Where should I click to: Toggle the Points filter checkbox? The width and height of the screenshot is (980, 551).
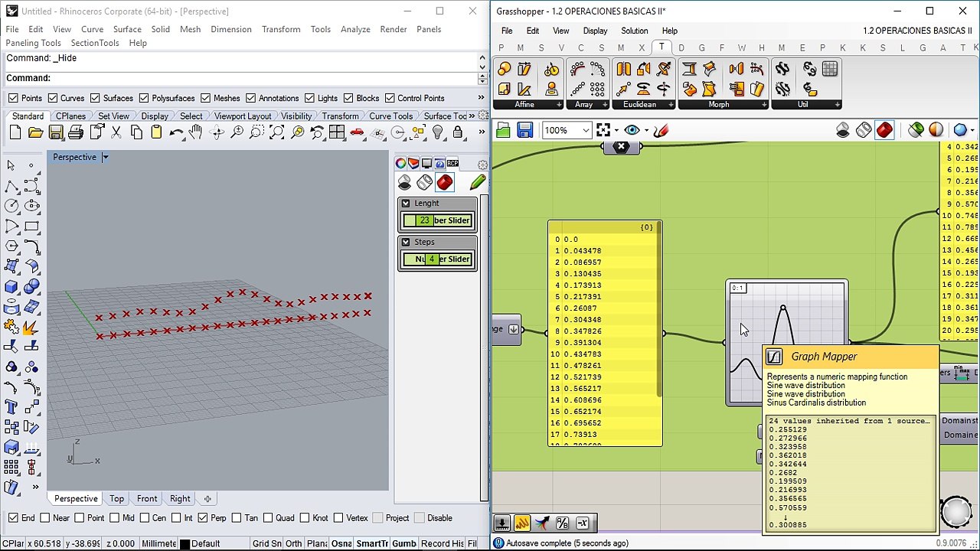pos(13,98)
